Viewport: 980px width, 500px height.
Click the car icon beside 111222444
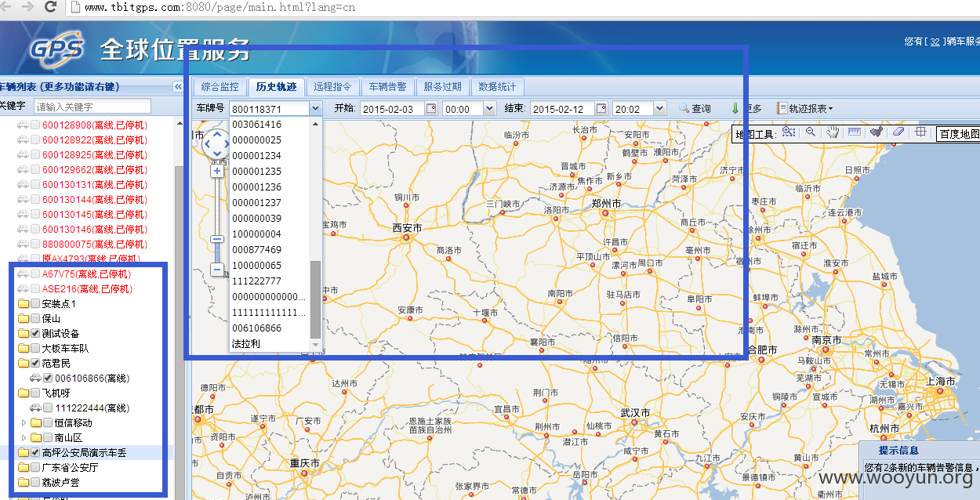pos(35,408)
